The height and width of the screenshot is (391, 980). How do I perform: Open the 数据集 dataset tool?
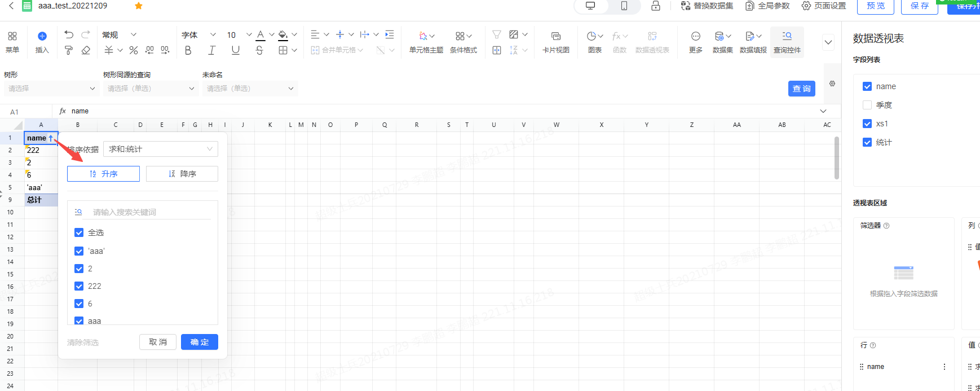point(722,42)
